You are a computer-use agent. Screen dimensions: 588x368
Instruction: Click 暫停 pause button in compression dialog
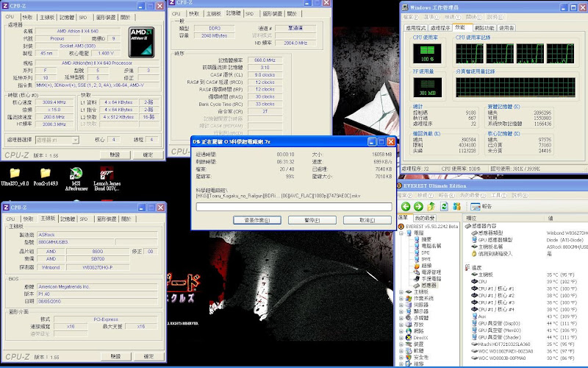pos(312,220)
